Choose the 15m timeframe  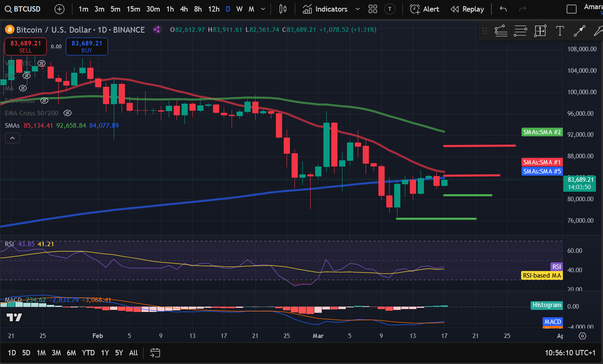tap(133, 9)
